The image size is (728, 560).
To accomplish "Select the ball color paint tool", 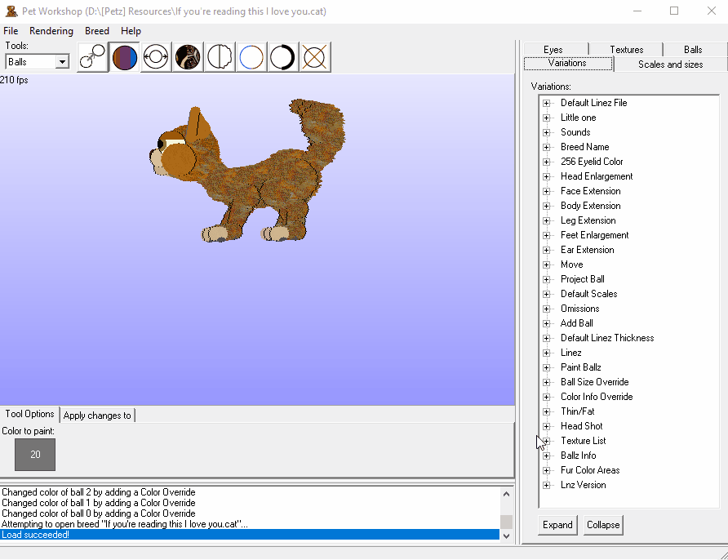I will 124,57.
